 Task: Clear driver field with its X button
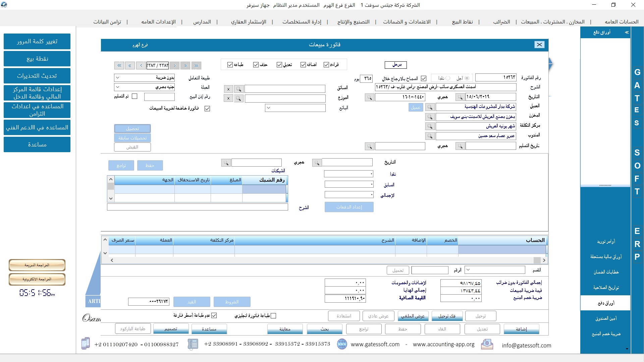(x=228, y=89)
